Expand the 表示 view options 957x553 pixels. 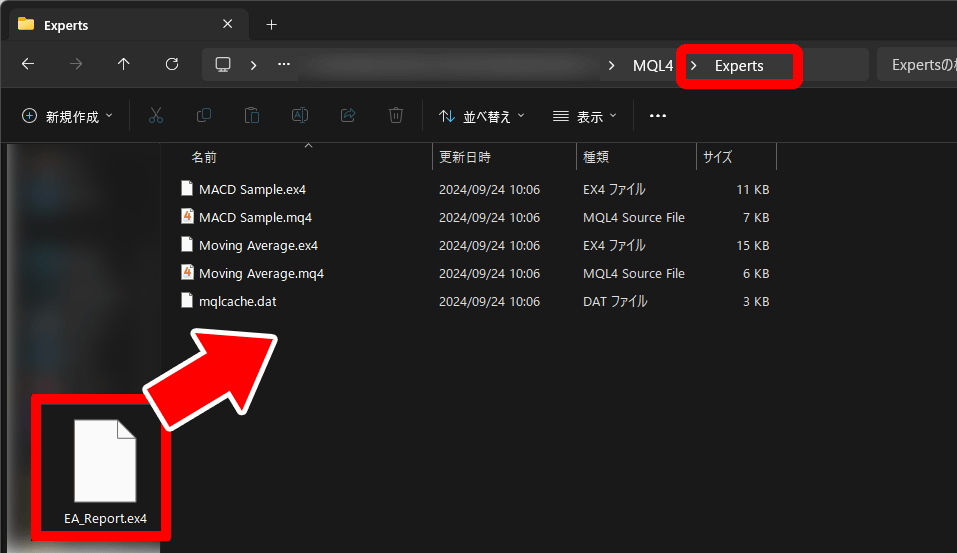(585, 116)
